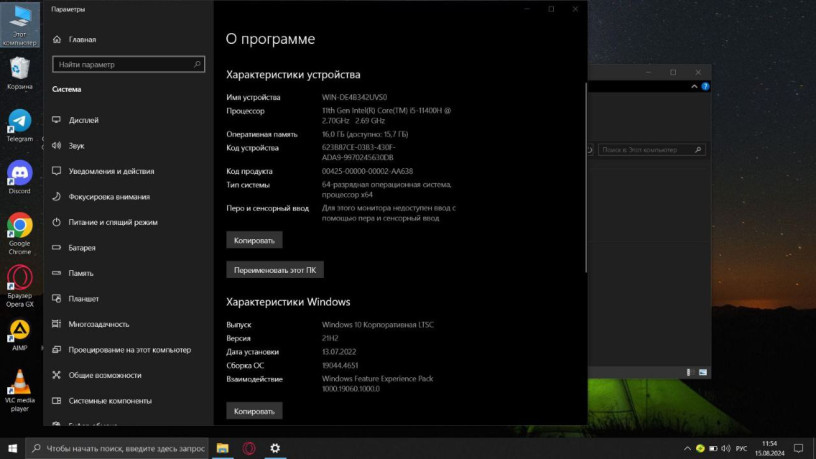Switch the input language РУС
Screen dimensions: 816x459
tap(742, 449)
